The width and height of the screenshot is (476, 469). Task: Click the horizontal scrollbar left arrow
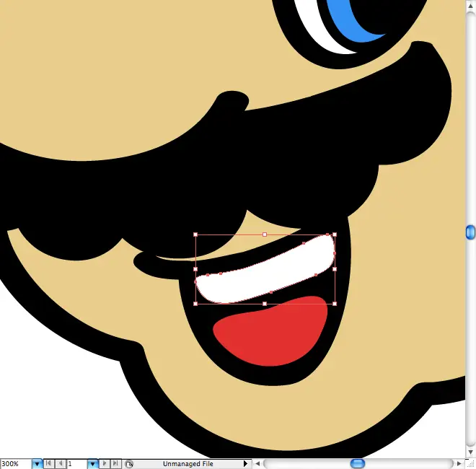pyautogui.click(x=257, y=464)
